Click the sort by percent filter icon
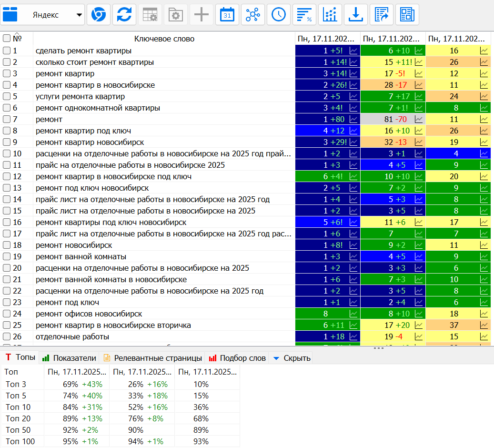The width and height of the screenshot is (494, 448). tap(304, 14)
